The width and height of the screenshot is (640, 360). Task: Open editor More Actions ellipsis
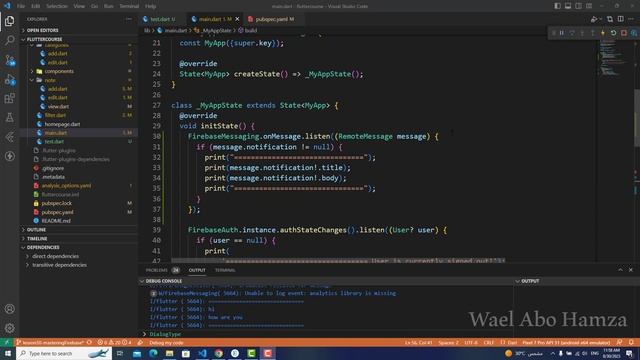pos(631,19)
